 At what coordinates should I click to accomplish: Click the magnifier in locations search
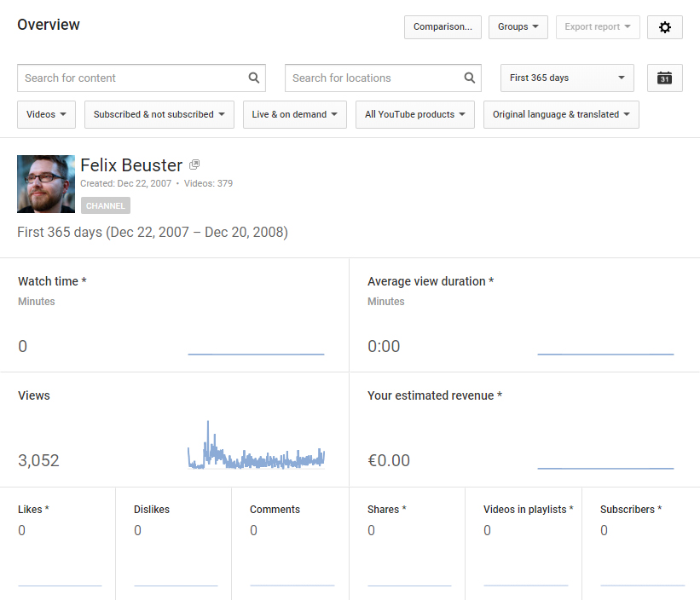click(470, 78)
